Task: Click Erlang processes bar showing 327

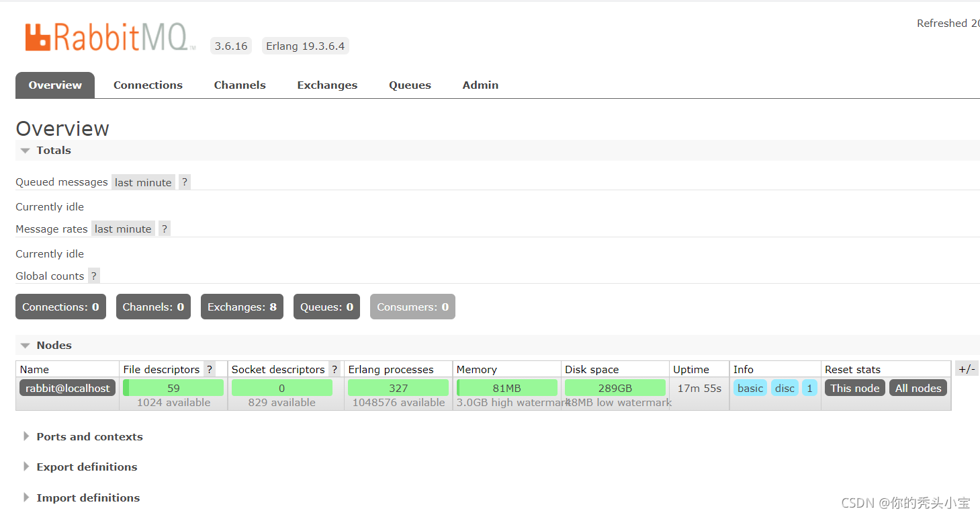Action: point(398,388)
